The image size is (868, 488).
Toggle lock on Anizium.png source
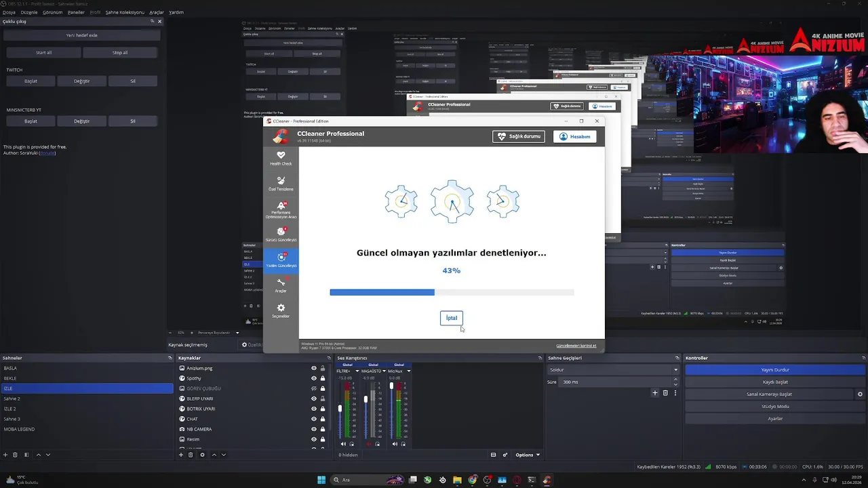point(322,368)
